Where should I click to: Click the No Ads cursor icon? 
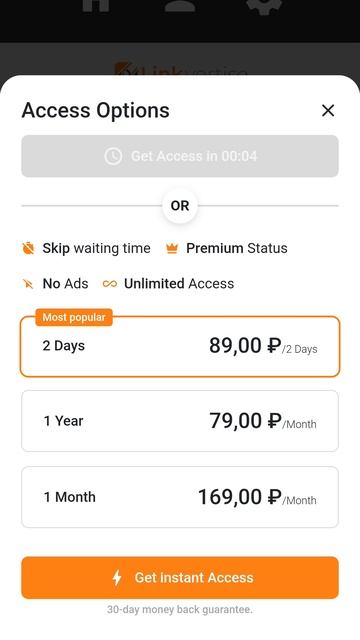click(x=28, y=284)
